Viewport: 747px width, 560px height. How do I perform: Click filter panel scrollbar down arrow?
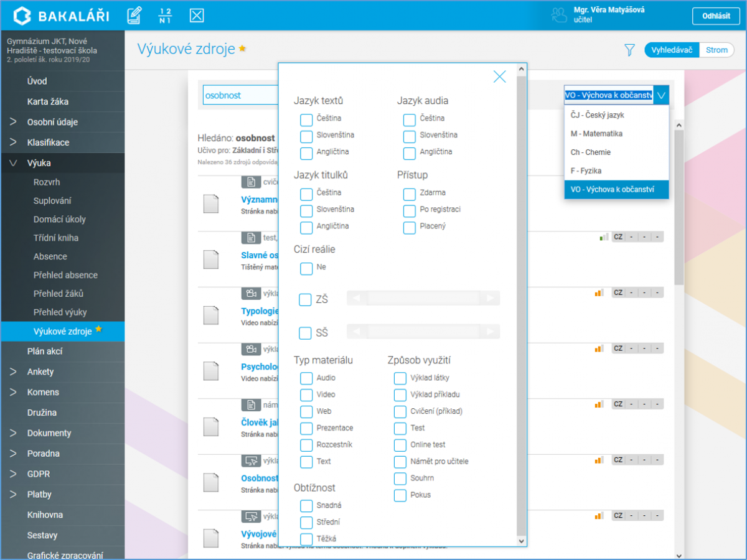click(521, 541)
